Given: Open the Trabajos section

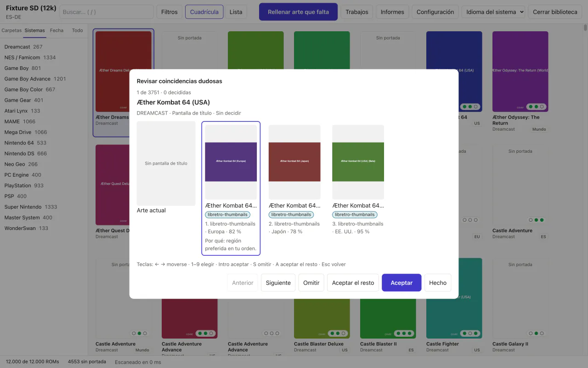Looking at the screenshot, I should point(357,12).
